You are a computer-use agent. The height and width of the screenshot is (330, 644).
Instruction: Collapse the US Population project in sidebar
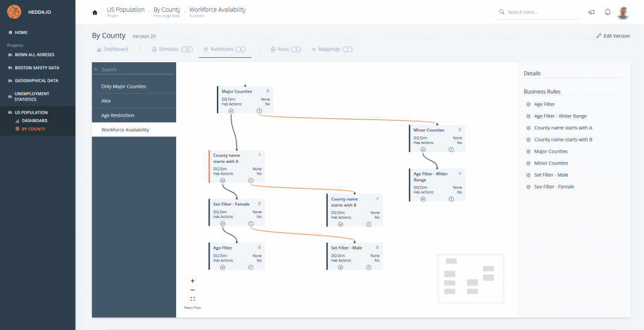tap(31, 113)
